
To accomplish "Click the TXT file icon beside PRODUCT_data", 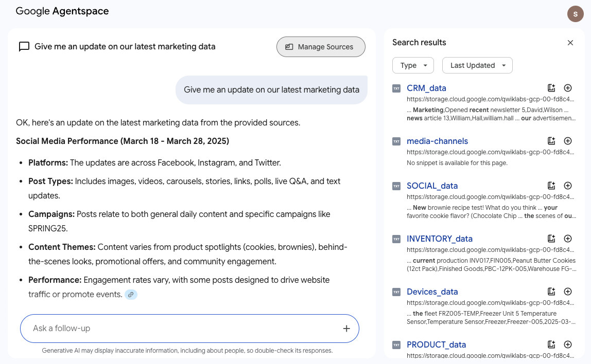I will pos(396,345).
